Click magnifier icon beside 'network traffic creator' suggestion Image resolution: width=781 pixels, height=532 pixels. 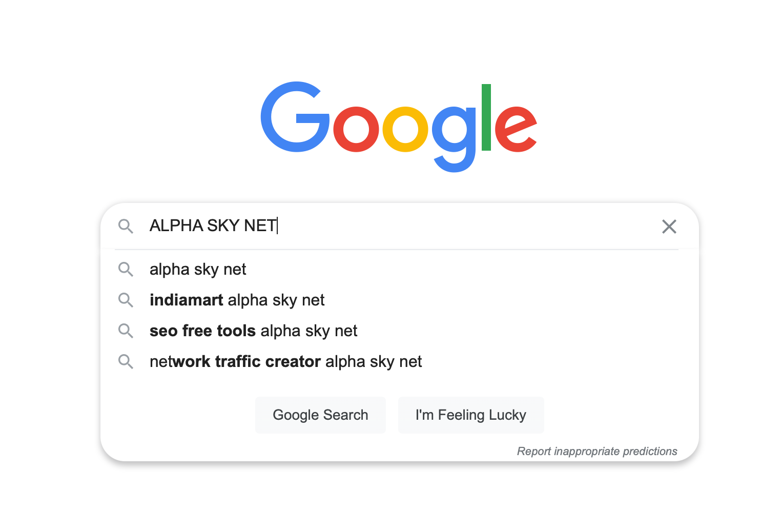[126, 361]
